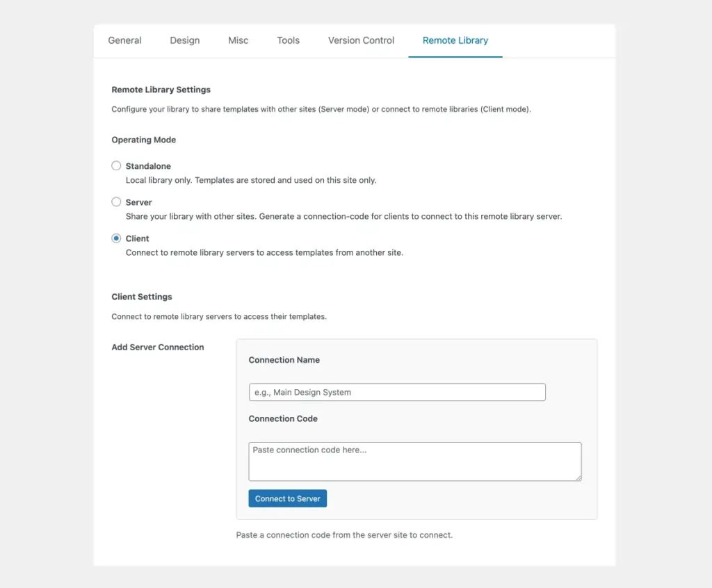This screenshot has width=712, height=588.
Task: Click the 'Remote Library Settings' heading
Action: (161, 90)
